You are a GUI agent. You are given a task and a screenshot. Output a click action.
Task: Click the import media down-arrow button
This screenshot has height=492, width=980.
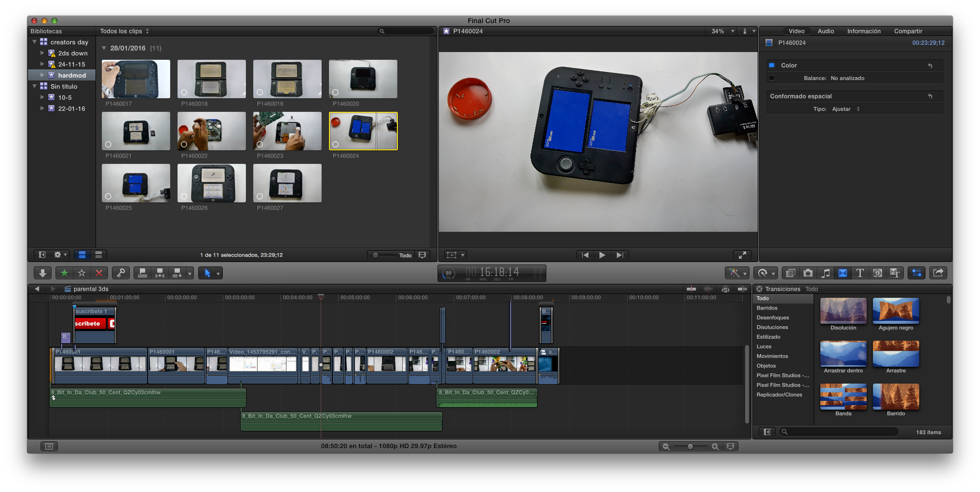pos(42,273)
